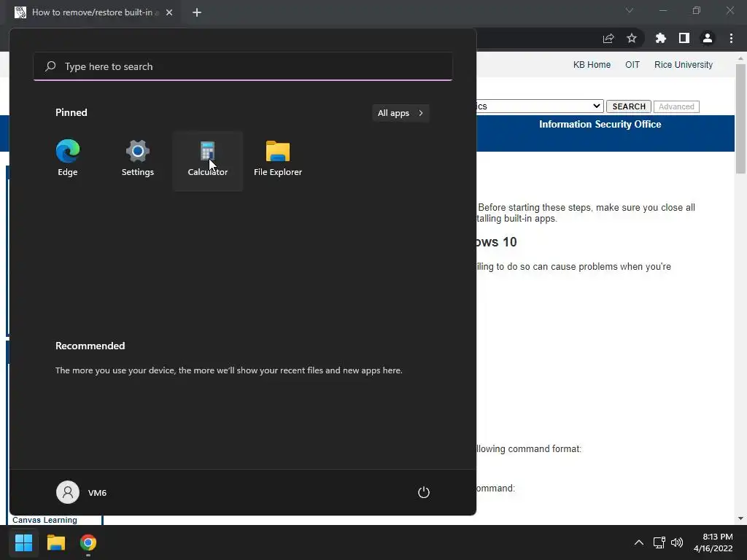The height and width of the screenshot is (560, 747).
Task: Click the 'Pinned' section heading
Action: (71, 112)
